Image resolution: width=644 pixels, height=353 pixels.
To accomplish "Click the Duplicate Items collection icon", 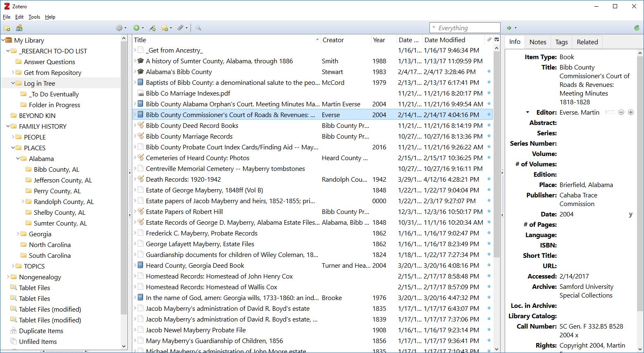I will 13,331.
